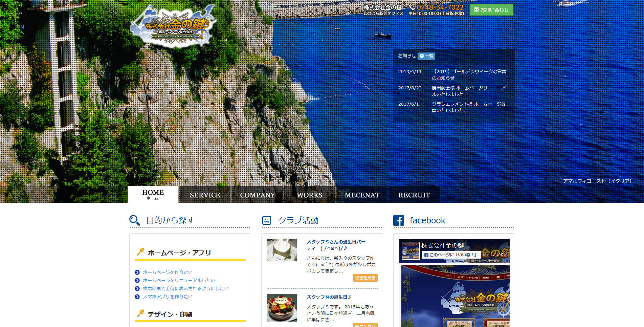This screenshot has width=644, height=327.
Task: Open the スマホアプリを作りたい link
Action: (168, 297)
